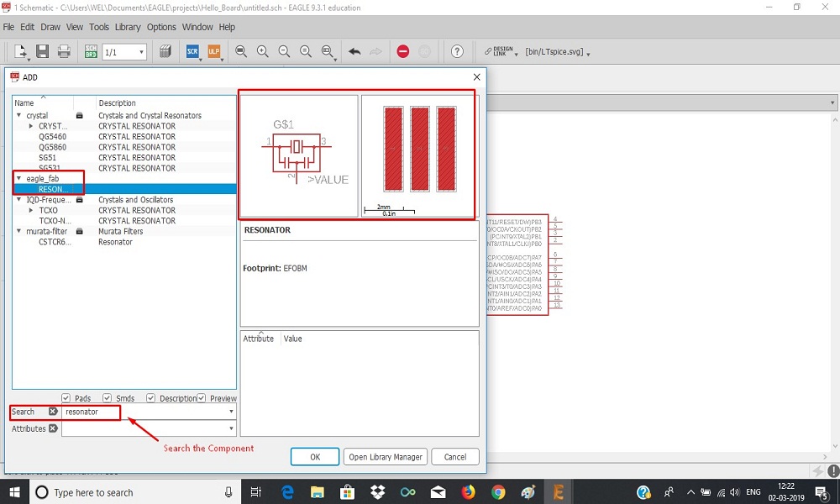Launch the ULP icon
Screen dimensions: 840x504
tap(213, 52)
